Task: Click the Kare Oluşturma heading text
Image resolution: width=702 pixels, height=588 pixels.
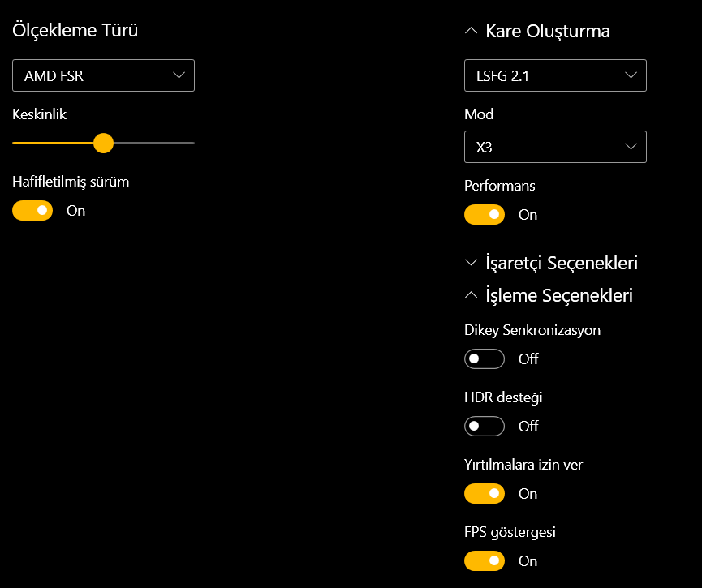Action: coord(548,31)
